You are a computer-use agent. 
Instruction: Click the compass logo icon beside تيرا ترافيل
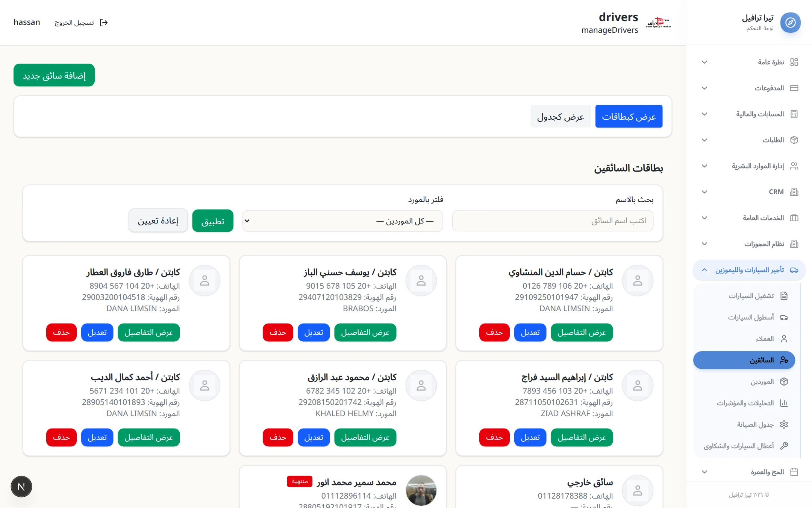(x=790, y=23)
